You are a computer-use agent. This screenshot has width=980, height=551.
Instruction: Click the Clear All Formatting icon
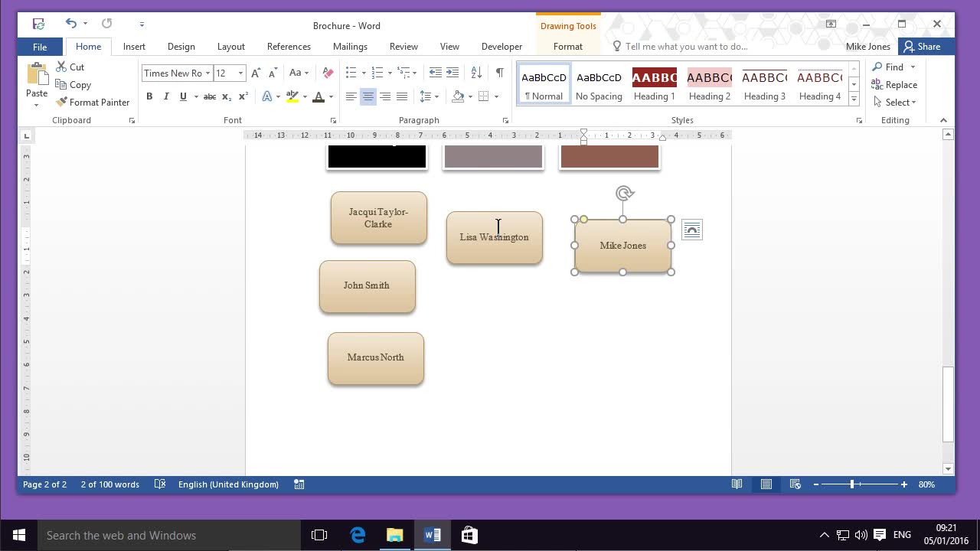coord(328,73)
